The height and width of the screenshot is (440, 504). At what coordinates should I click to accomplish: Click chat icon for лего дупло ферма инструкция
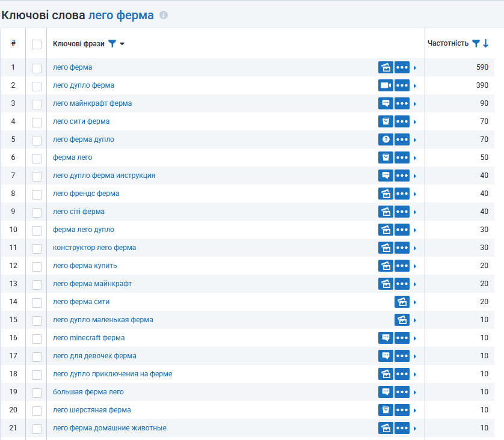[x=386, y=176]
